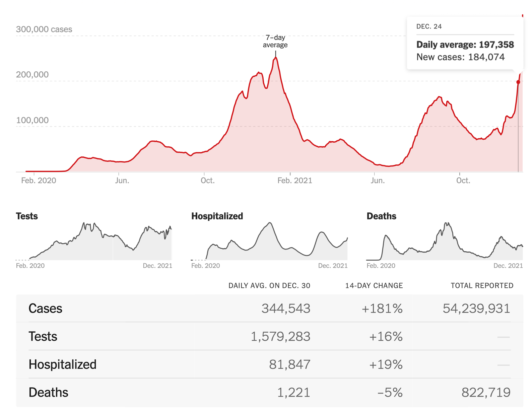Open the Deaths mini chart
The width and height of the screenshot is (532, 410).
pos(445,241)
